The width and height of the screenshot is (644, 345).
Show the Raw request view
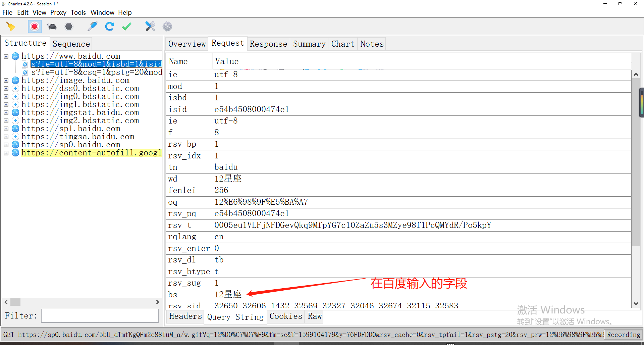315,316
